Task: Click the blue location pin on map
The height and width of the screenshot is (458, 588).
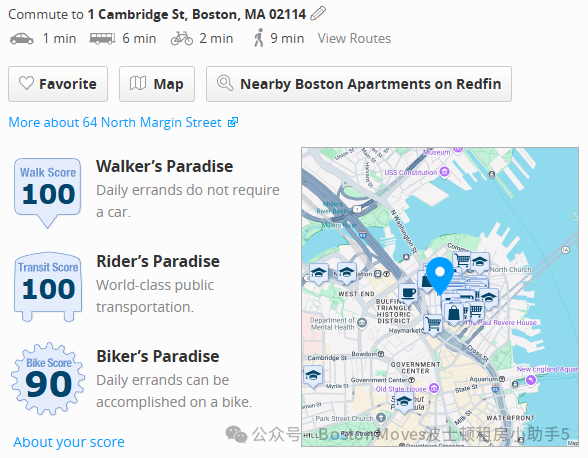Action: click(x=440, y=275)
